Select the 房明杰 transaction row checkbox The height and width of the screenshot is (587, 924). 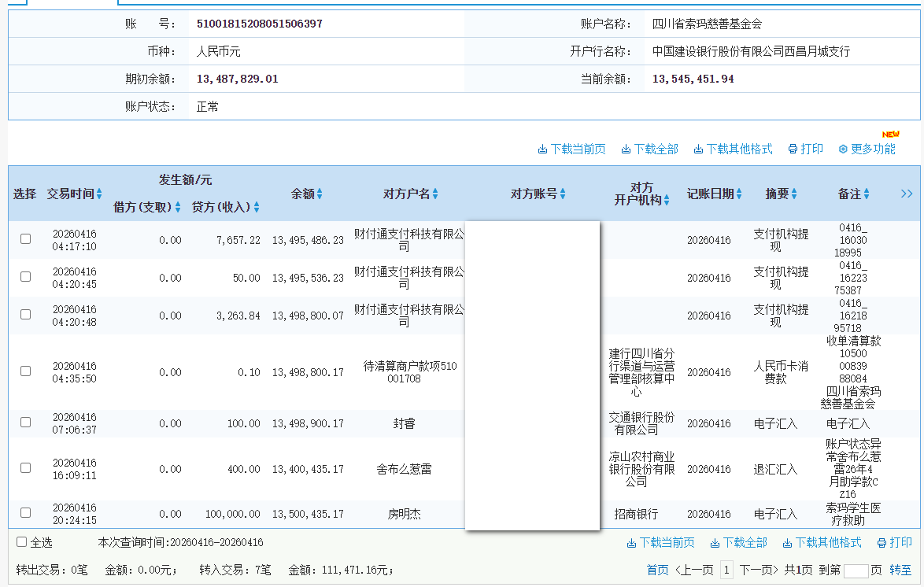(x=25, y=513)
